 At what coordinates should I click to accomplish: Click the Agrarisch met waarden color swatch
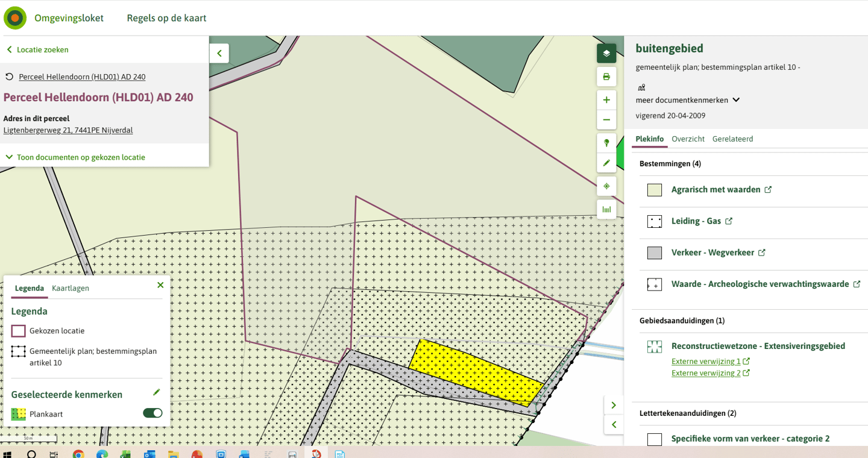coord(655,190)
